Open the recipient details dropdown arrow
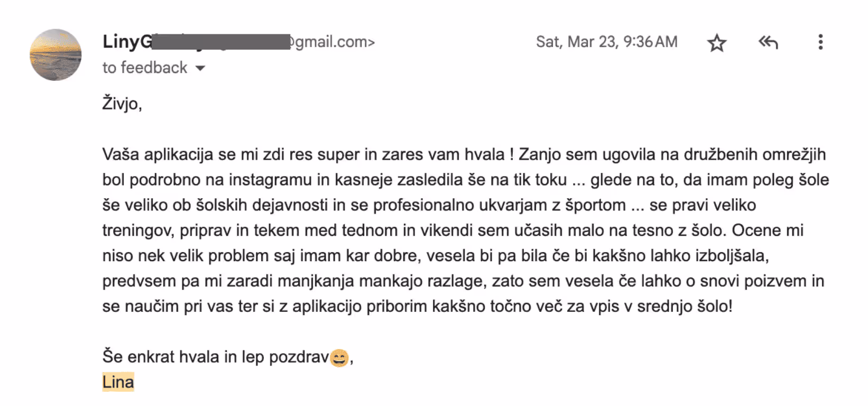This screenshot has height=406, width=868. tap(201, 68)
